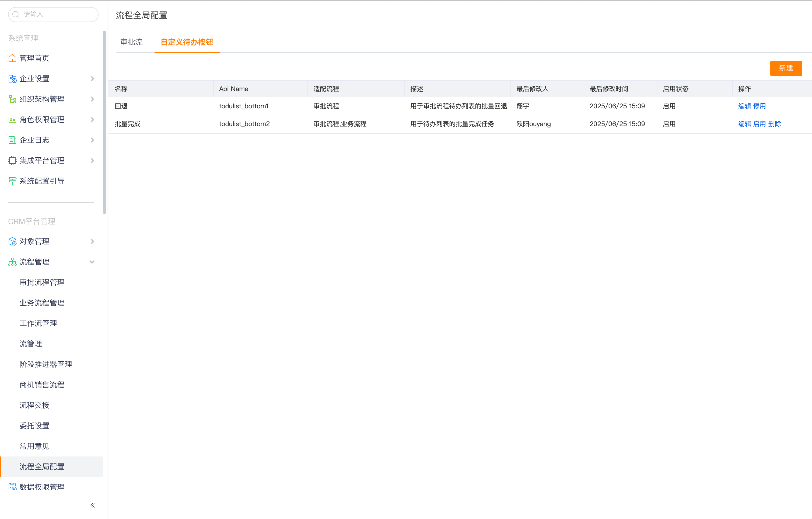This screenshot has width=812, height=519.
Task: Click the home icon beside 管理首页
Action: (x=12, y=58)
